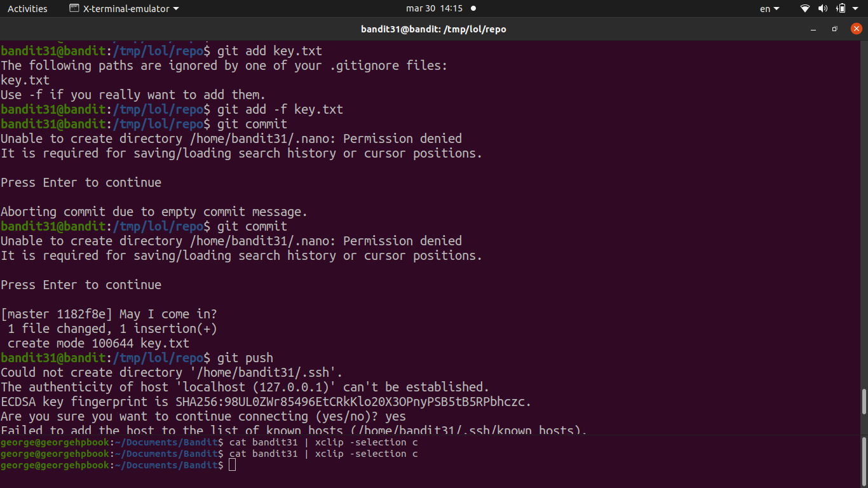The height and width of the screenshot is (488, 868).
Task: Click the ECDSA key fingerprint line
Action: 266,402
